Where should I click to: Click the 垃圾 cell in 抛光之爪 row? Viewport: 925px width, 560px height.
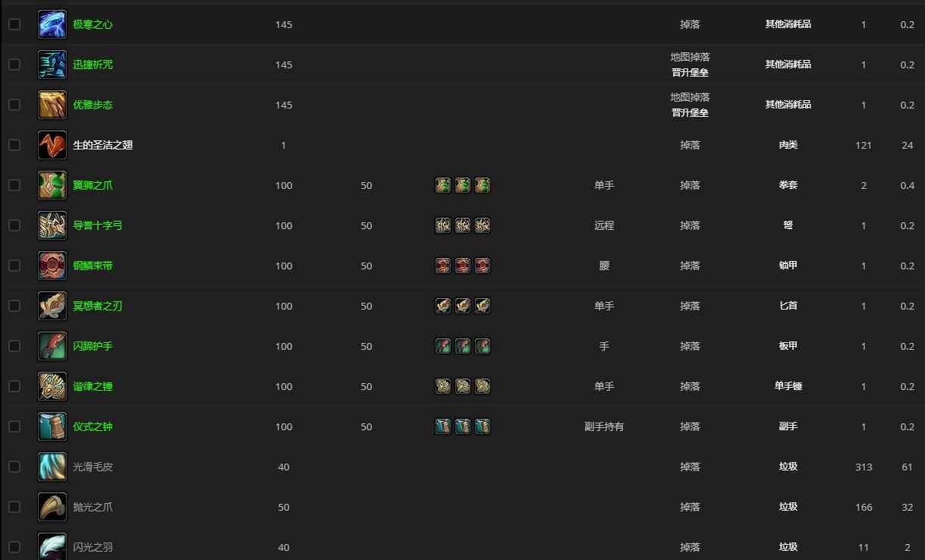click(x=788, y=507)
